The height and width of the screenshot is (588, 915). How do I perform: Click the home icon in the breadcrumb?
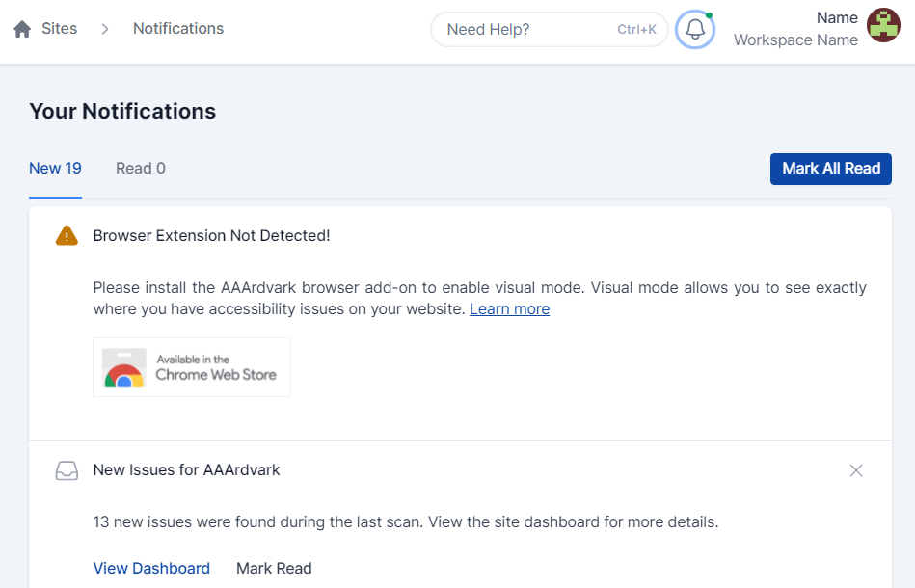[x=22, y=29]
